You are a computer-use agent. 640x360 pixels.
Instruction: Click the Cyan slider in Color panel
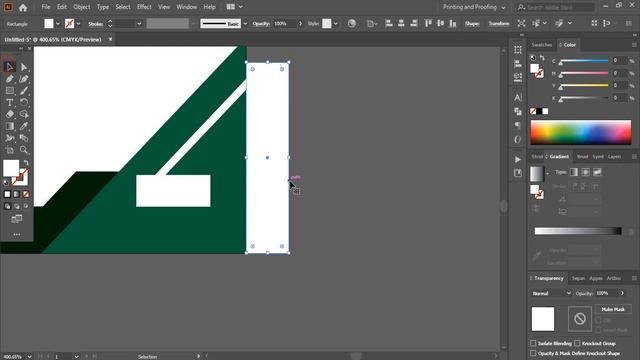click(x=584, y=61)
